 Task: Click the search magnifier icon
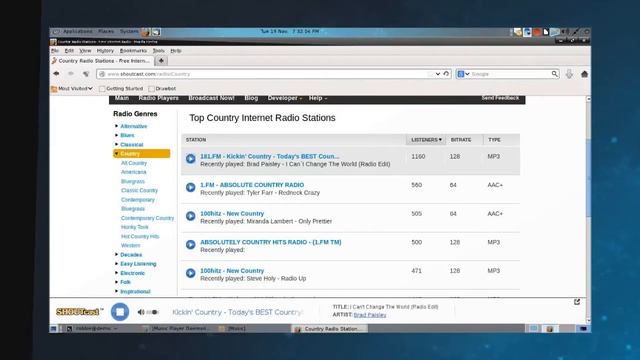[x=554, y=74]
